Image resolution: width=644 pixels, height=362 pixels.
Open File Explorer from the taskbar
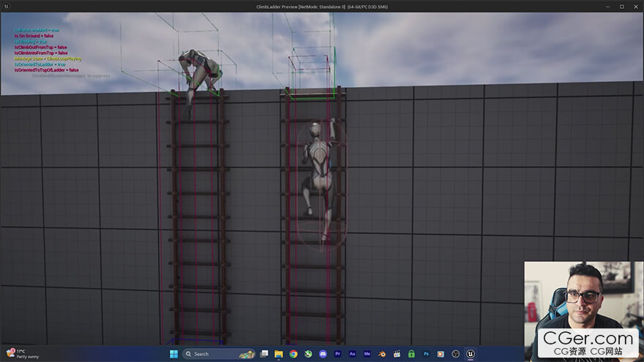tap(279, 354)
